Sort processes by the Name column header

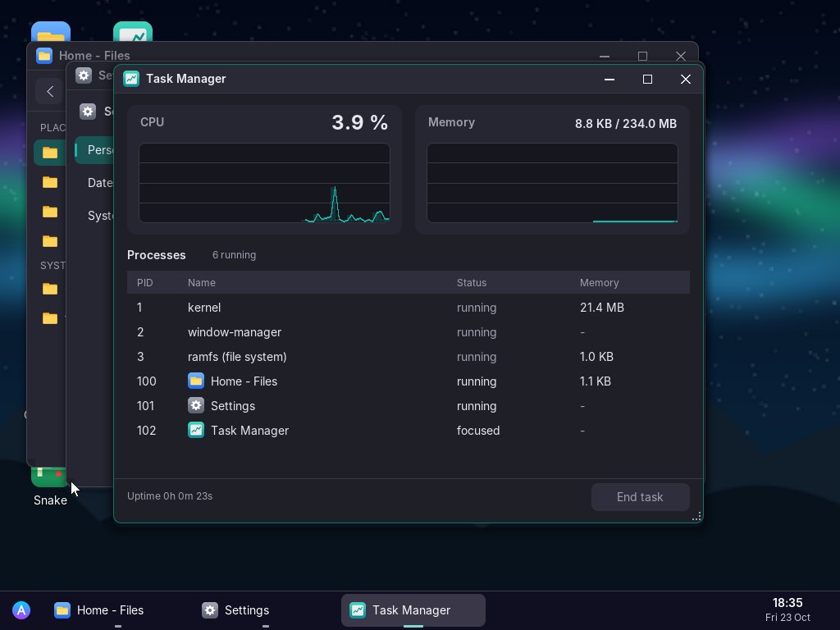pyautogui.click(x=202, y=282)
